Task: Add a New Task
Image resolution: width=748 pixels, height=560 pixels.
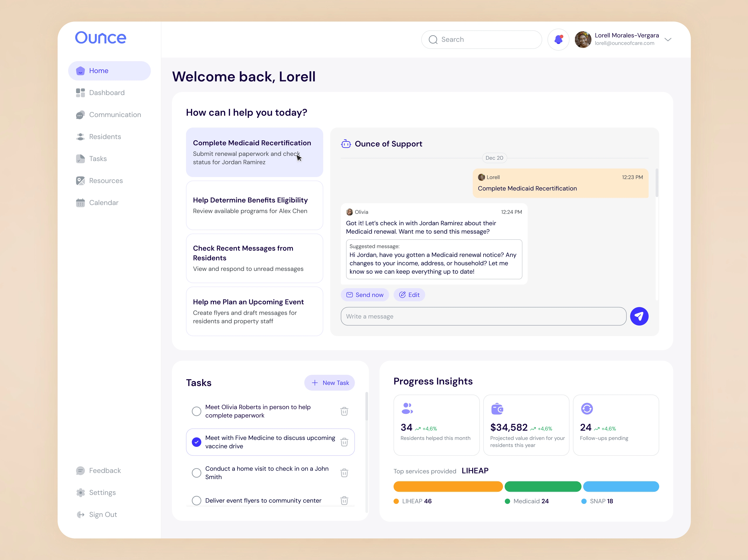Action: [x=330, y=383]
